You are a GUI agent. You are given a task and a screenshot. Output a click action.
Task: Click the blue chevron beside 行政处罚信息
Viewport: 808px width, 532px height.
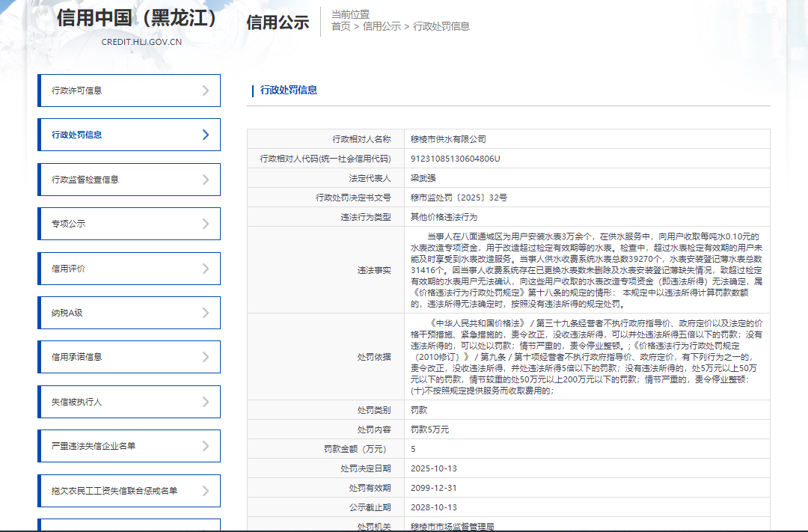click(x=206, y=135)
